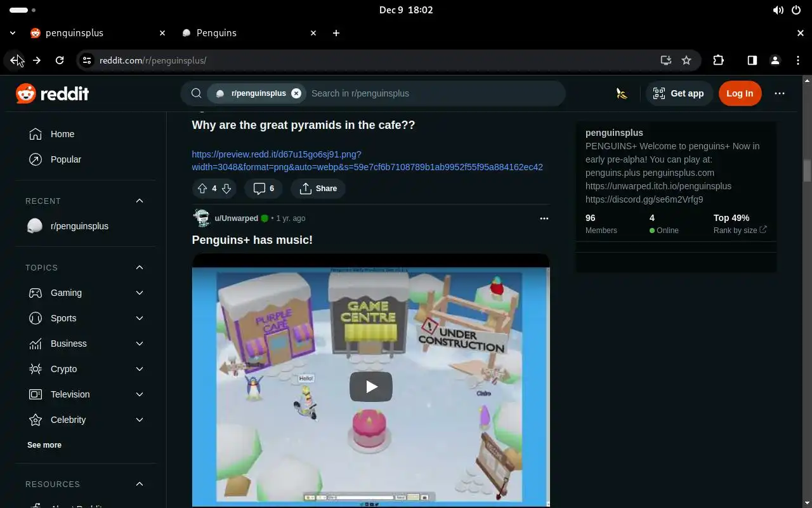This screenshot has width=812, height=508.
Task: Open the u/Unwarped profile link
Action: click(x=236, y=218)
